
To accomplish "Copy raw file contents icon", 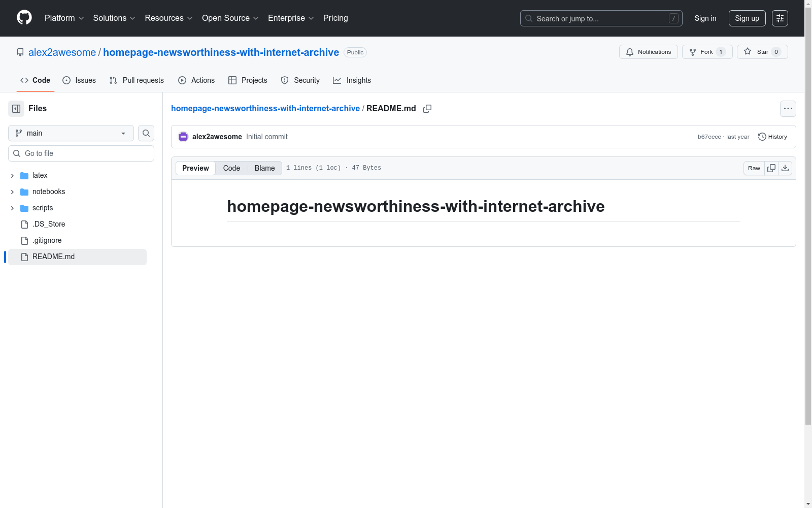I will (771, 168).
